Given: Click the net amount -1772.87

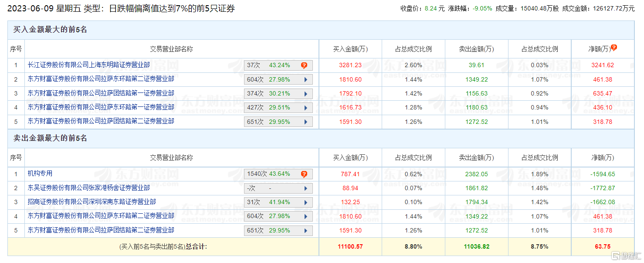Looking at the screenshot, I should tap(603, 188).
